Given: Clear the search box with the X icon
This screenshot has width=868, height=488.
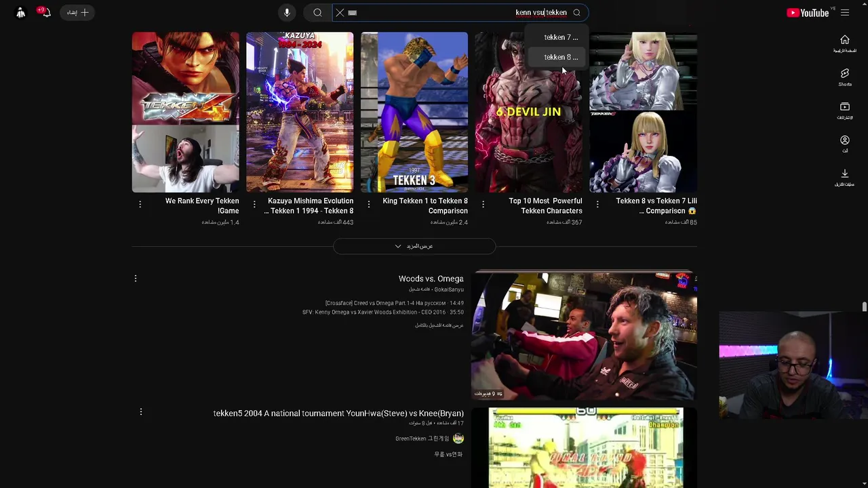Looking at the screenshot, I should (x=340, y=13).
